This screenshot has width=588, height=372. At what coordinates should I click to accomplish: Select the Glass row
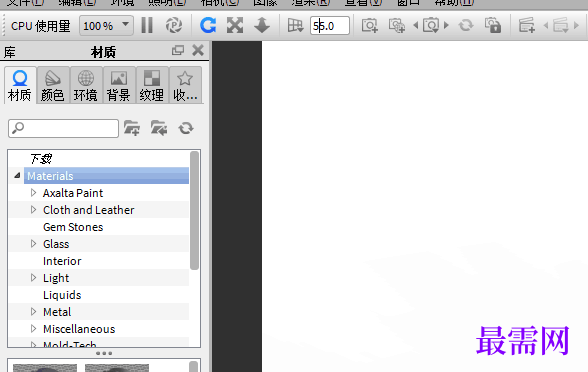(x=56, y=244)
